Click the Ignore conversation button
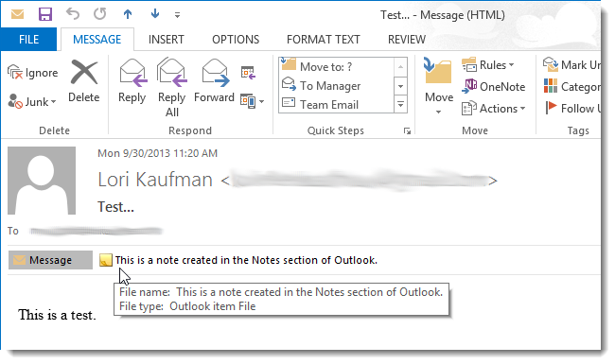Screen dimensions: 615x364 (x=32, y=73)
